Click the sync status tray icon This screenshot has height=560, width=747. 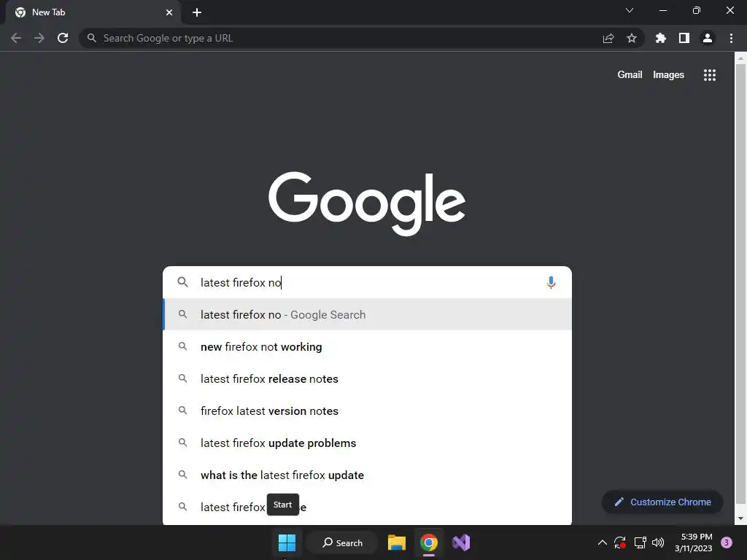(620, 542)
